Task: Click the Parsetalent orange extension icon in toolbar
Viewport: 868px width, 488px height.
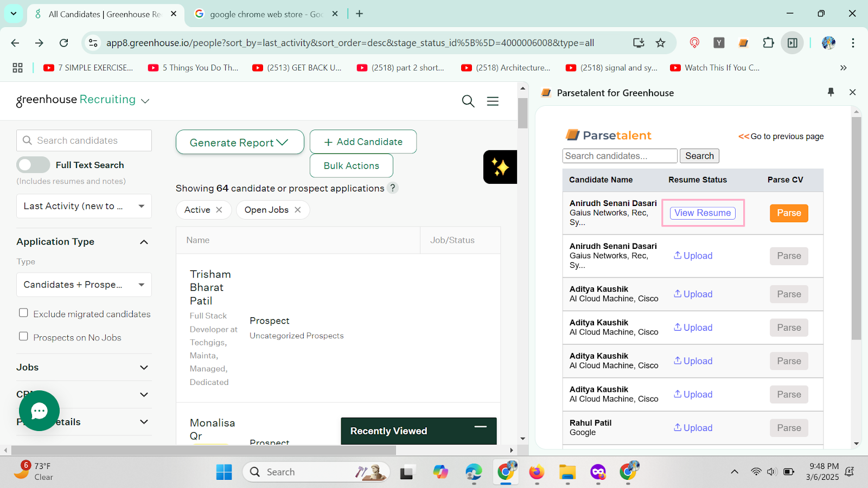Action: (x=744, y=43)
